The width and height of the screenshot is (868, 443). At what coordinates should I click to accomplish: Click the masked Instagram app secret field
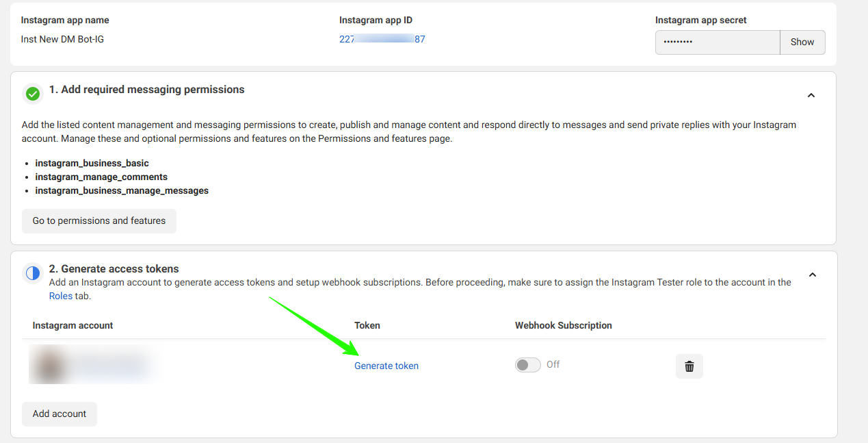[717, 42]
